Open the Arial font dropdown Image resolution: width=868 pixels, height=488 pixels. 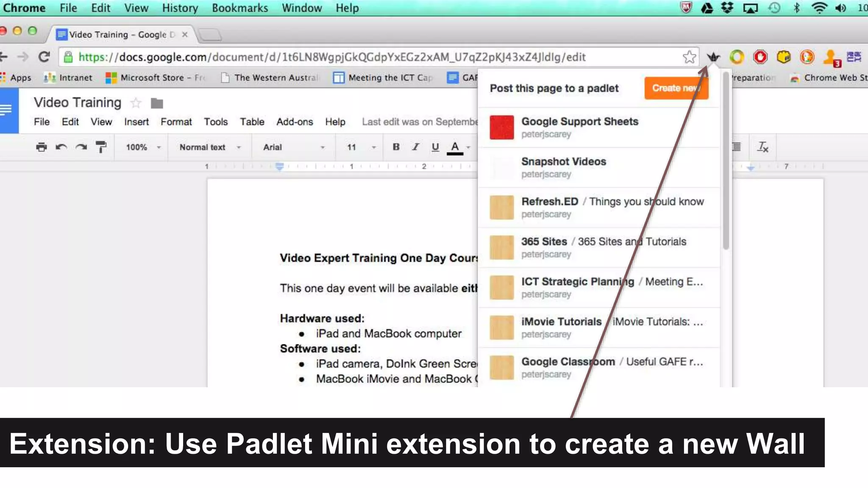tap(294, 147)
